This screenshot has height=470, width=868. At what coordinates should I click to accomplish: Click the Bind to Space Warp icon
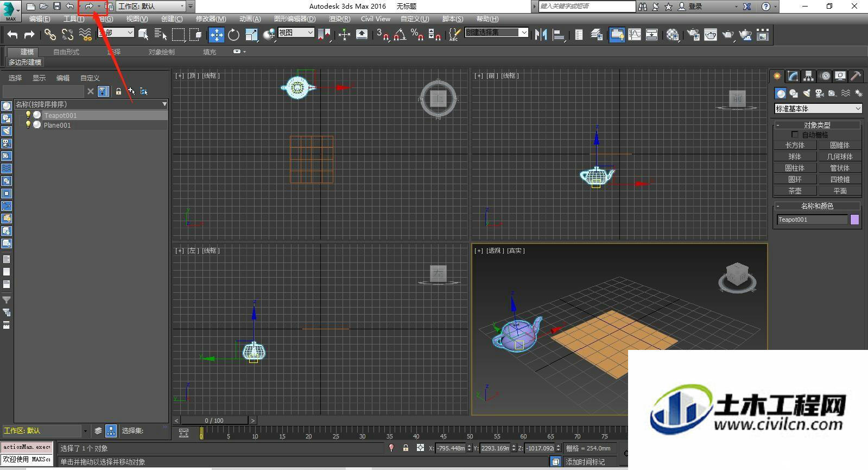tap(85, 35)
